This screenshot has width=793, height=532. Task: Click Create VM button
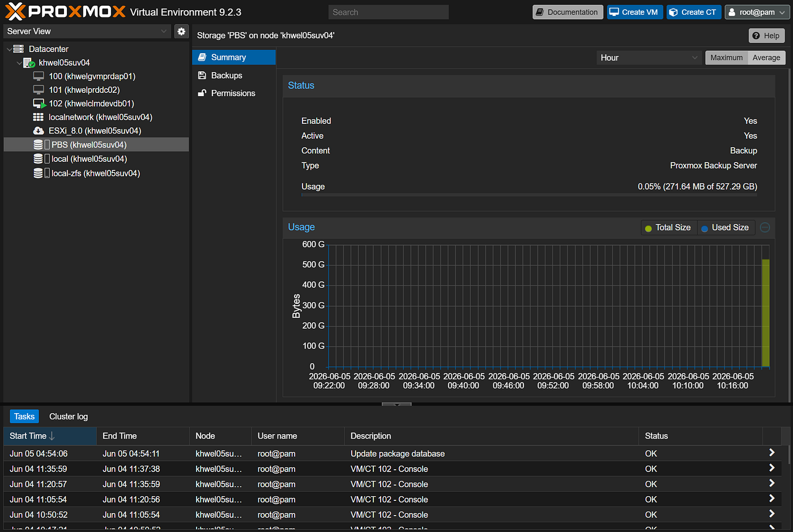click(x=635, y=12)
